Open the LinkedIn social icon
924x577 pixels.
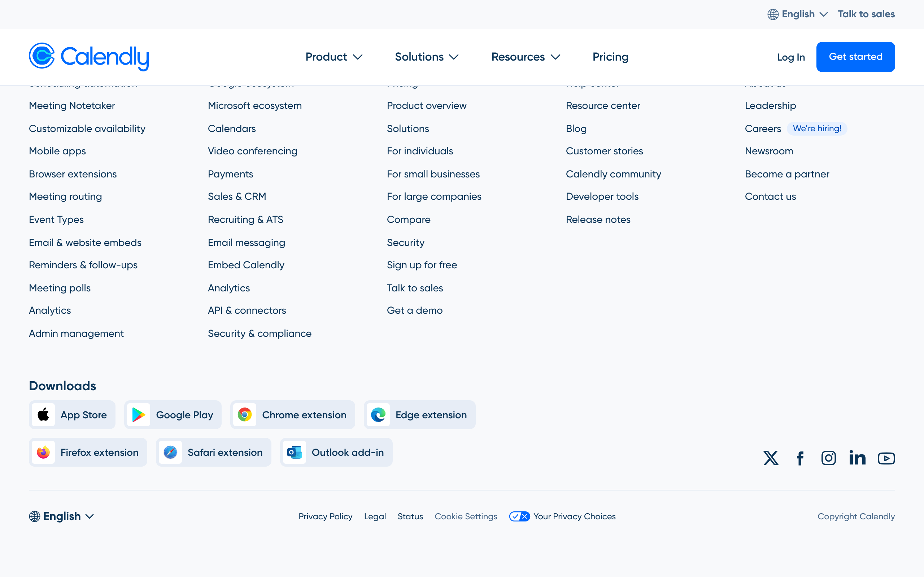(x=857, y=458)
